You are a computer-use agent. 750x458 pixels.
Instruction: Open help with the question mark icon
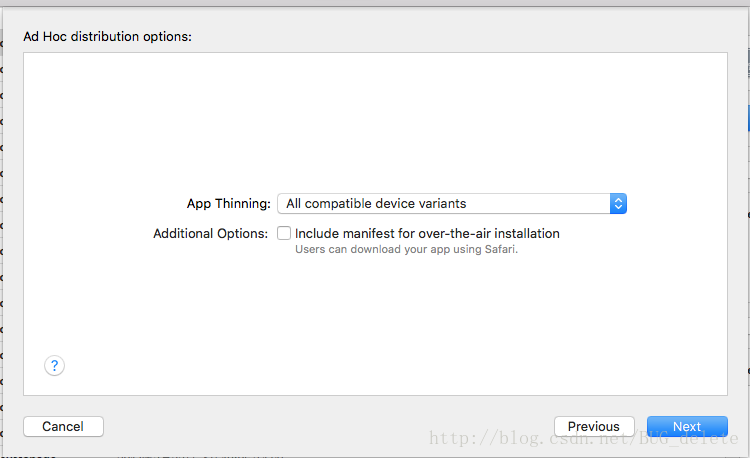(55, 366)
